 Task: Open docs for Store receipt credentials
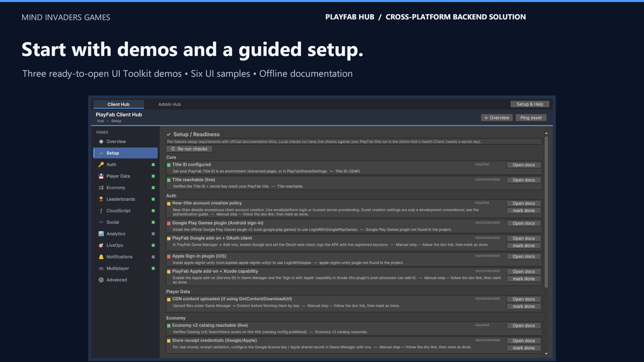(524, 341)
